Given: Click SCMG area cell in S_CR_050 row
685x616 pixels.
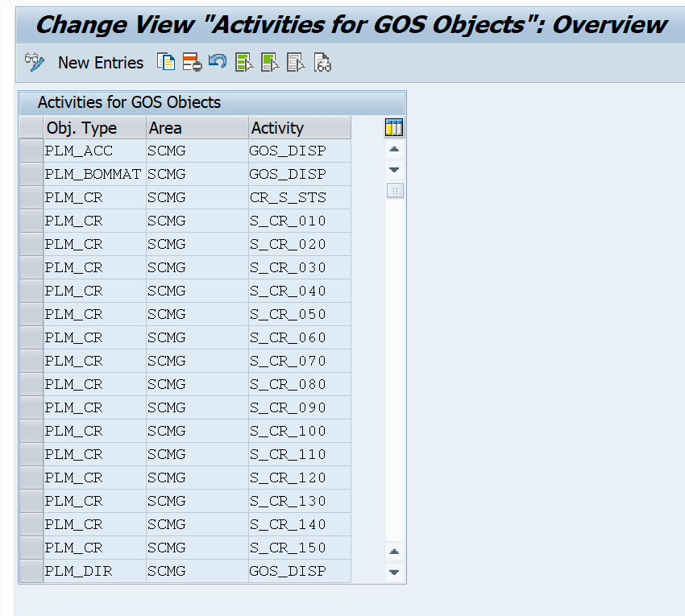Looking at the screenshot, I should [197, 314].
